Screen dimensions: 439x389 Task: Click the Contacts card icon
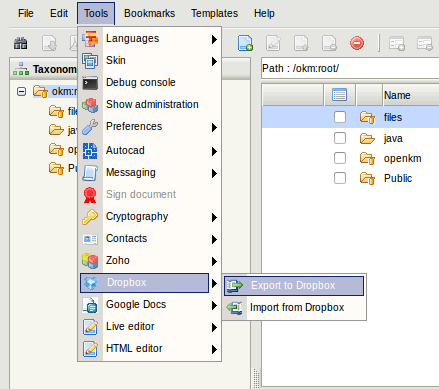click(90, 239)
